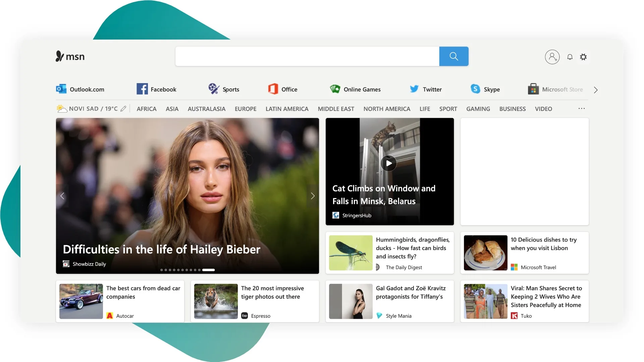Open the Skype shortcut icon
644x362 pixels.
[x=475, y=89]
